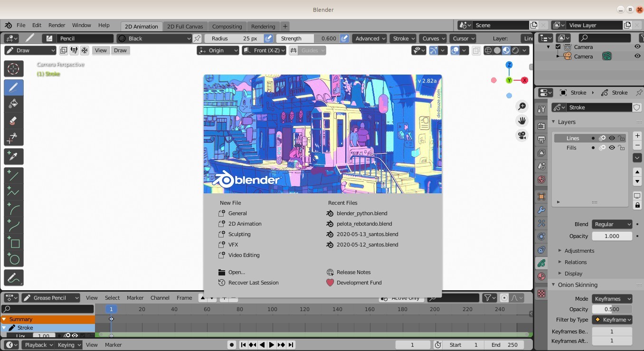Select the Curve tool
644x351 pixels.
coord(14,226)
